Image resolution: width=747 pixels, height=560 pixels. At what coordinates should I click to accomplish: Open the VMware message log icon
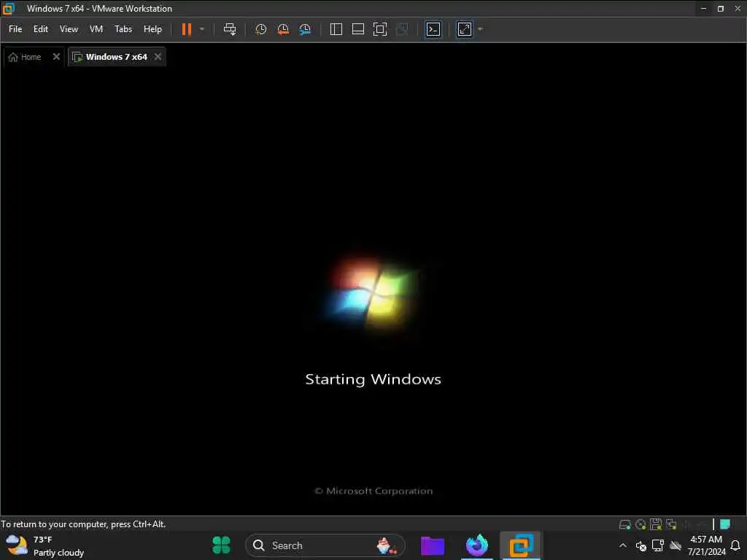point(725,524)
